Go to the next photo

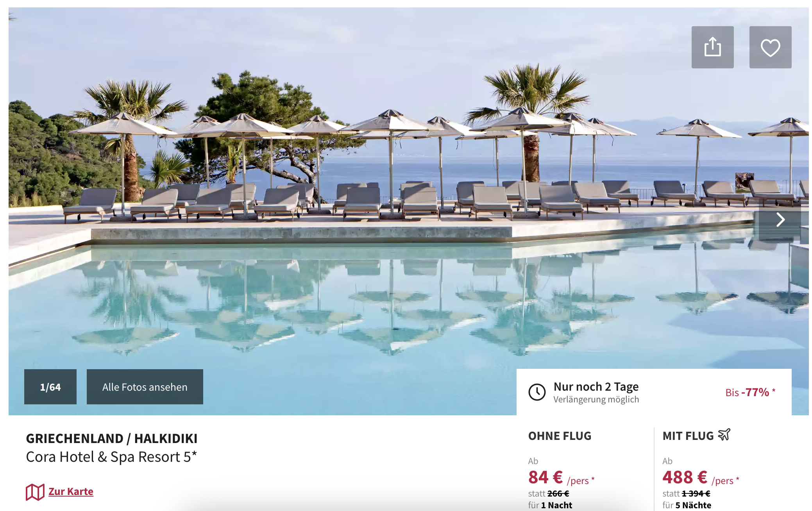tap(780, 220)
